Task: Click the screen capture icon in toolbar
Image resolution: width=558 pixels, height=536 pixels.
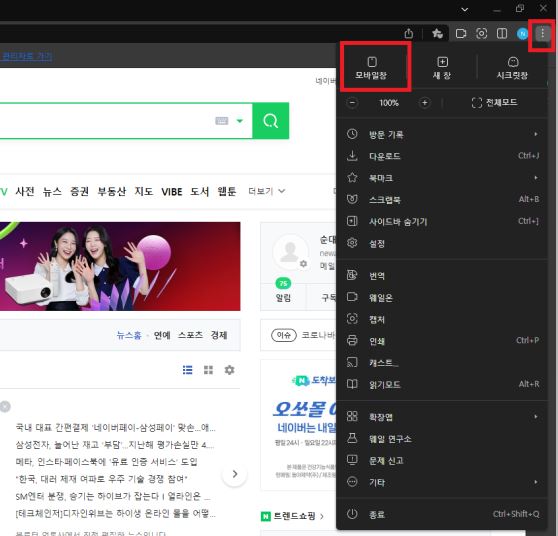Action: pyautogui.click(x=481, y=34)
